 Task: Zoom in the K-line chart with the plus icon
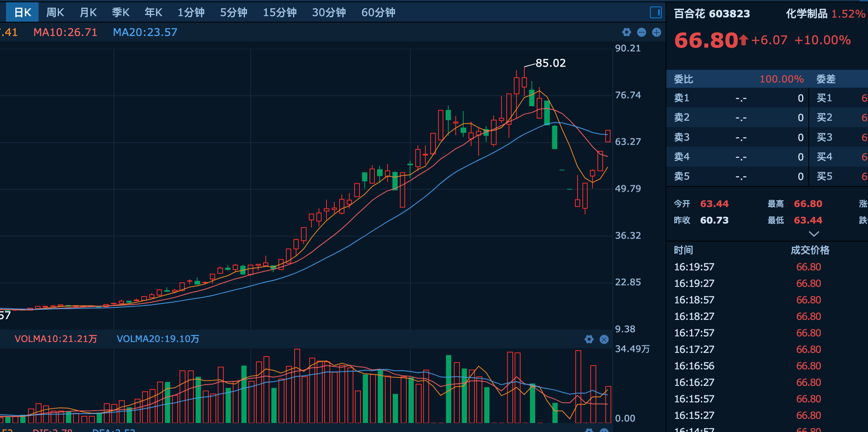657,32
